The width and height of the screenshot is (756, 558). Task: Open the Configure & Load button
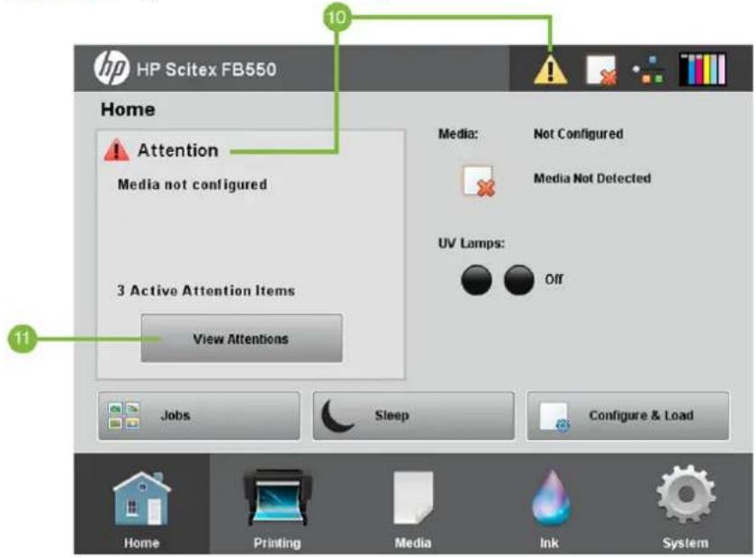click(x=628, y=416)
